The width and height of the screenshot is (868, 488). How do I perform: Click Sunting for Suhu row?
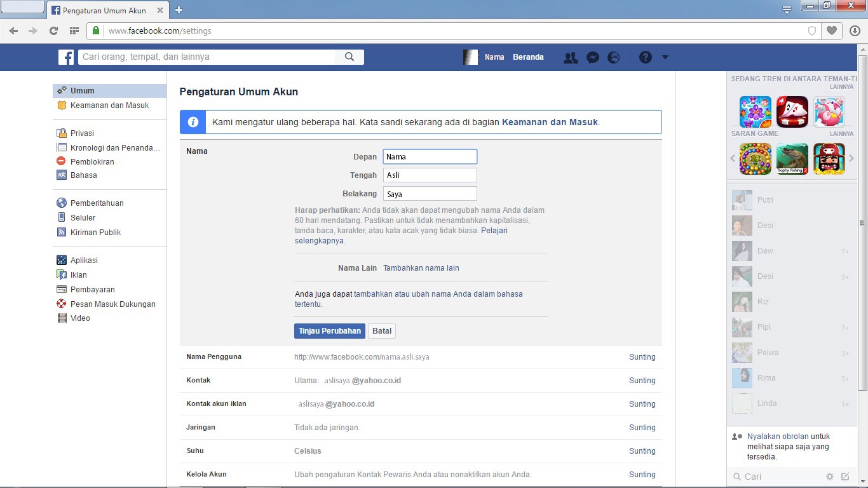tap(642, 451)
